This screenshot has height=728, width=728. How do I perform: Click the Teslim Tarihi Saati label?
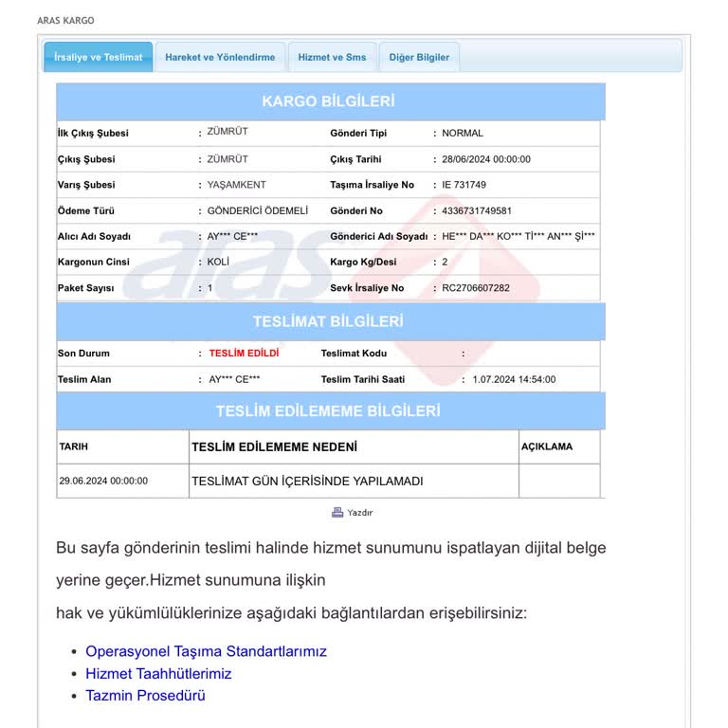pyautogui.click(x=363, y=379)
